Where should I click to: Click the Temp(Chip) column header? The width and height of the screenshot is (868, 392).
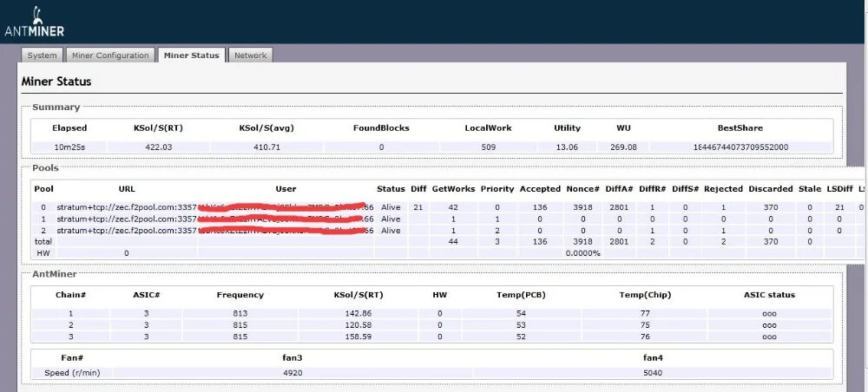click(x=645, y=295)
